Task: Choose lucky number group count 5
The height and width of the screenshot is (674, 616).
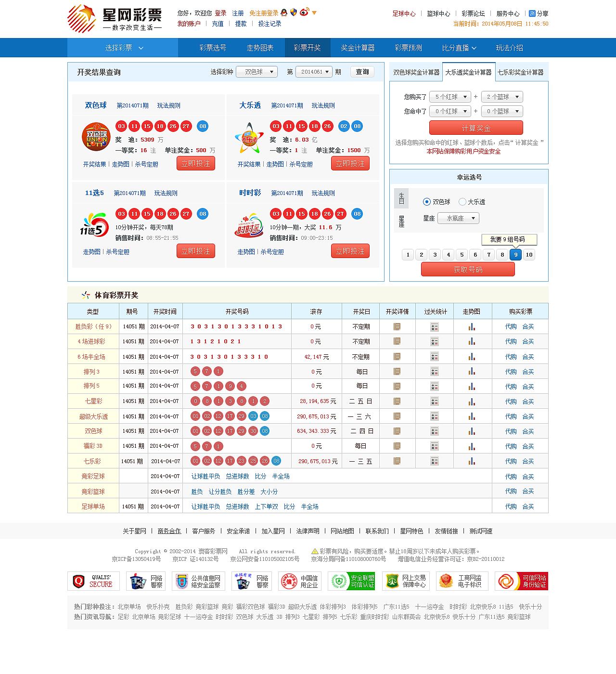Action: 462,255
